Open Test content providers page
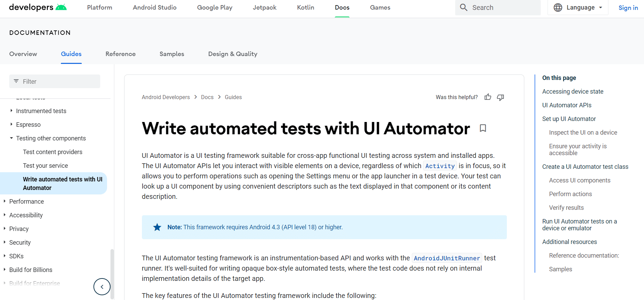This screenshot has height=300, width=644. (53, 152)
